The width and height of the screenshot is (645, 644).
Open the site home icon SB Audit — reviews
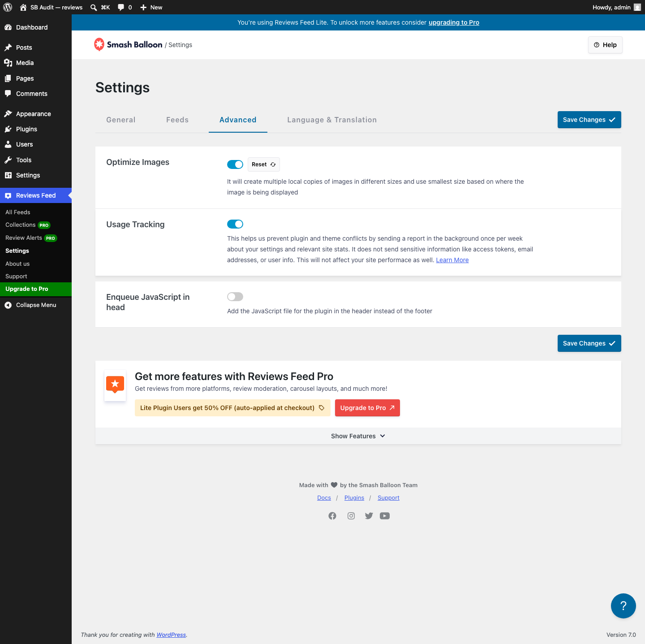coord(23,7)
